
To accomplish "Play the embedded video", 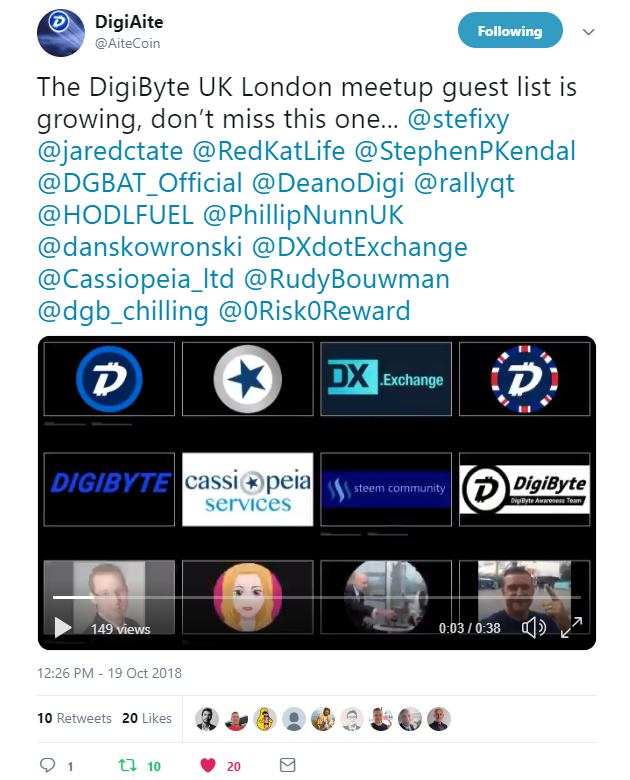I will point(62,628).
